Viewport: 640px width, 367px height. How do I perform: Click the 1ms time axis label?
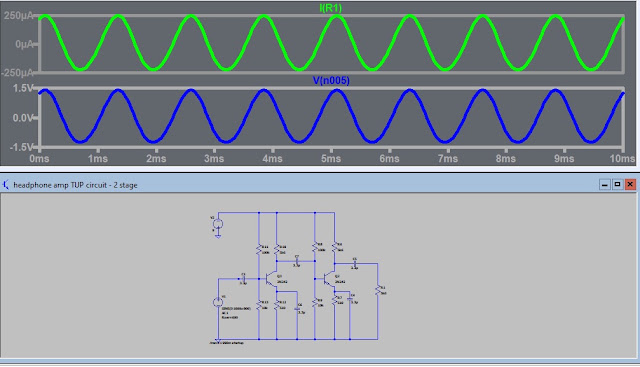[98, 158]
